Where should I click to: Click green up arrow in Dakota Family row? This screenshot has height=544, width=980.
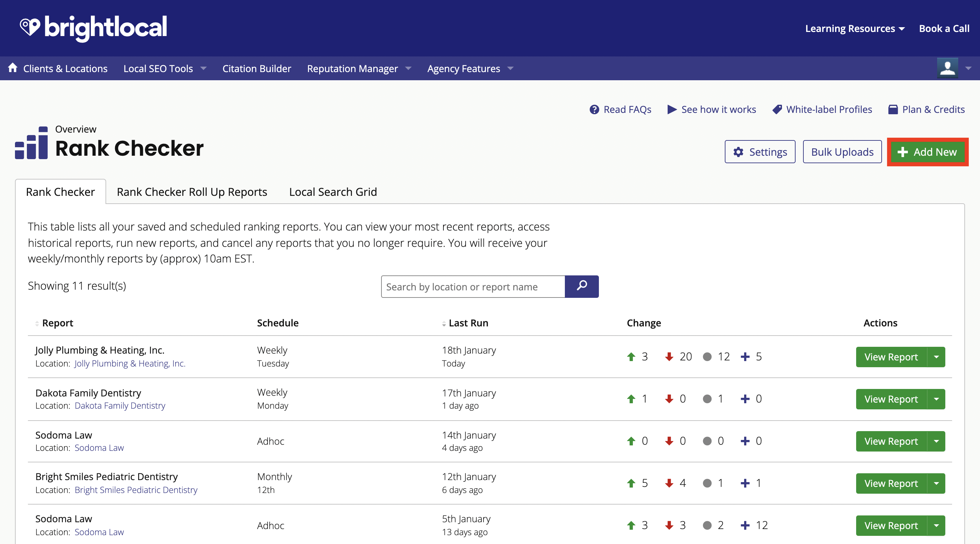pos(631,399)
